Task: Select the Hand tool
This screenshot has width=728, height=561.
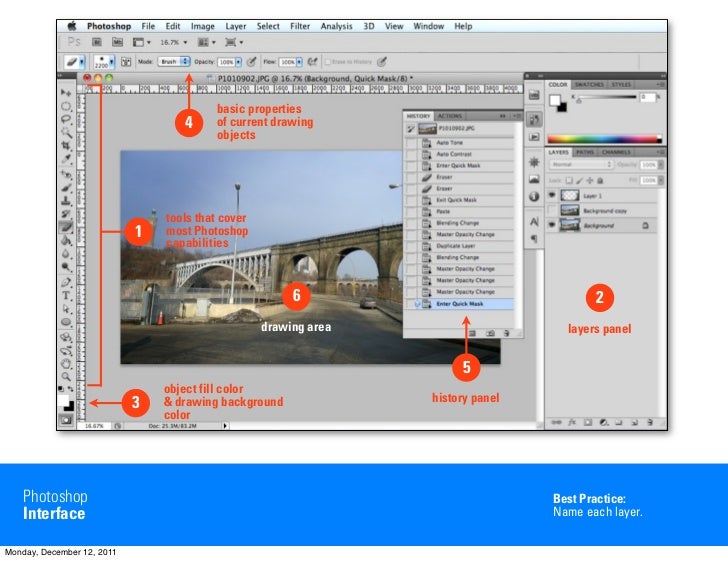Action: (66, 363)
